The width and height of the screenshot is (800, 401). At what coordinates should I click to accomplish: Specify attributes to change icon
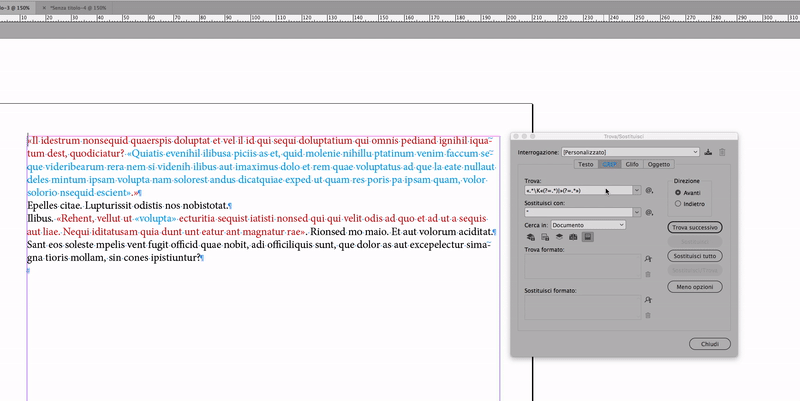[x=648, y=300]
